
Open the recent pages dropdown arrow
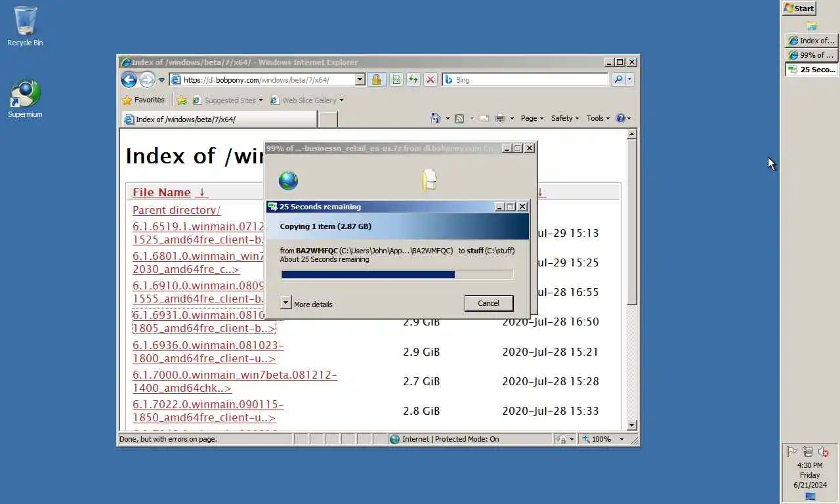pyautogui.click(x=161, y=80)
